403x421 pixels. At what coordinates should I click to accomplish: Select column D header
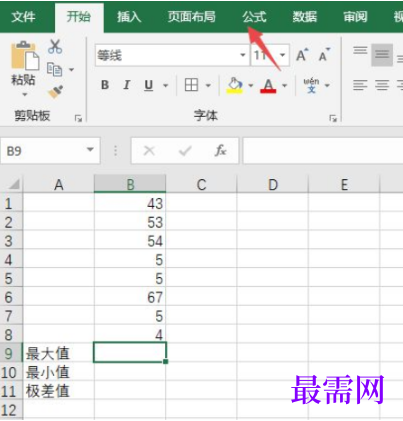pyautogui.click(x=273, y=184)
